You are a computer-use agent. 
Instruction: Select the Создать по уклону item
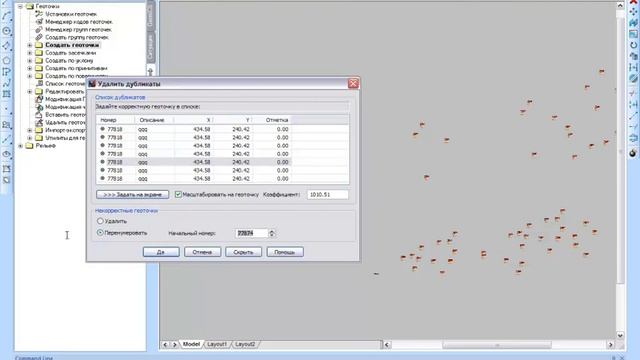(x=69, y=60)
